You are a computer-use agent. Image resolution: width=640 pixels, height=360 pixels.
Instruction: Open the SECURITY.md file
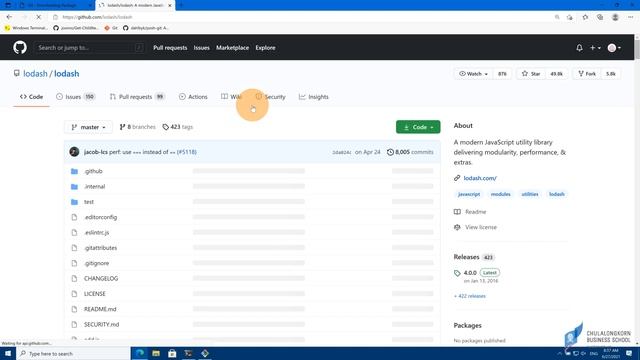pos(102,324)
